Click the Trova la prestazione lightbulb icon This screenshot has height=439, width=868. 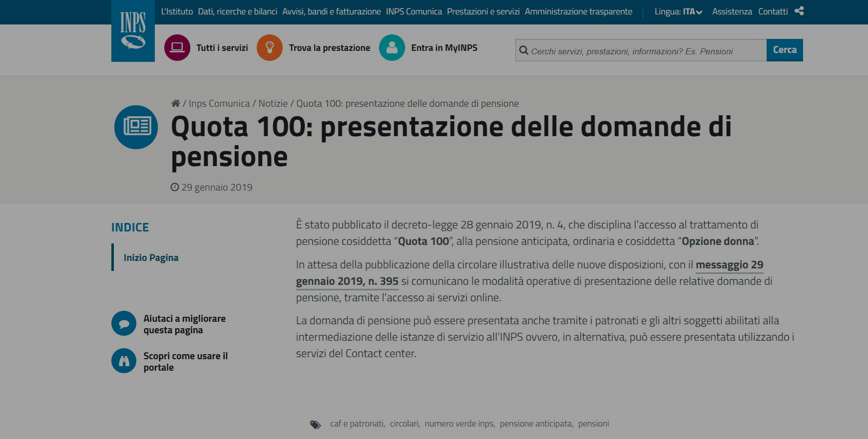tap(270, 47)
